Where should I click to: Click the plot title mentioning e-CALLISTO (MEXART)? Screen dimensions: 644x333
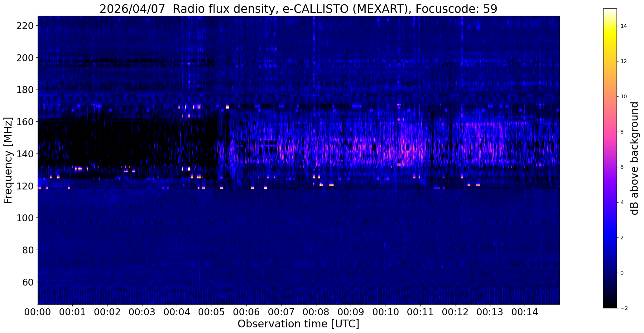coord(298,9)
